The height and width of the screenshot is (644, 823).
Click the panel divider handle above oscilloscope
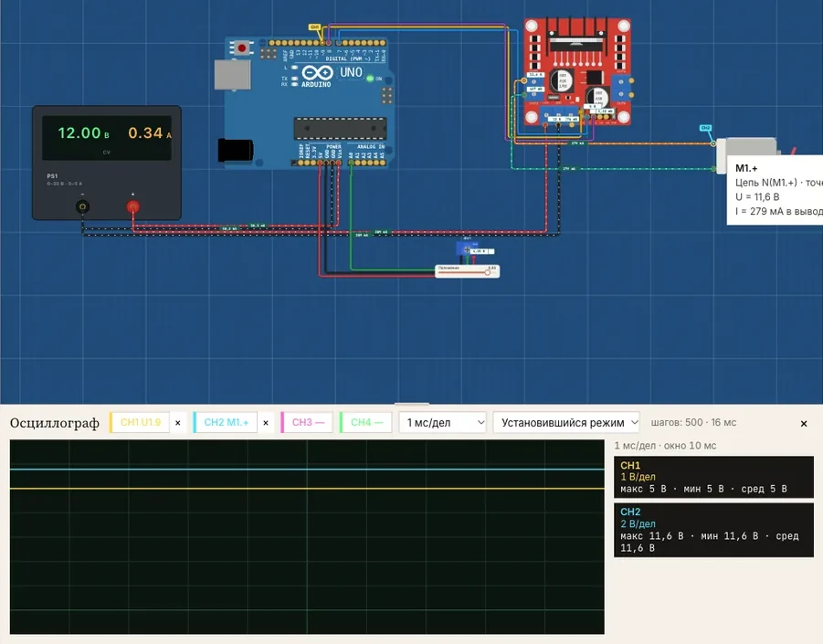pos(411,404)
